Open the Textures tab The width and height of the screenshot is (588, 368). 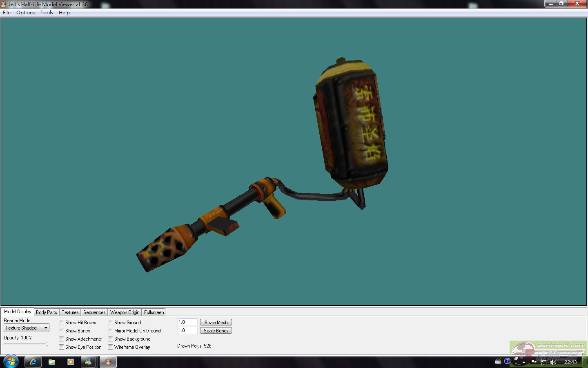[x=70, y=312]
